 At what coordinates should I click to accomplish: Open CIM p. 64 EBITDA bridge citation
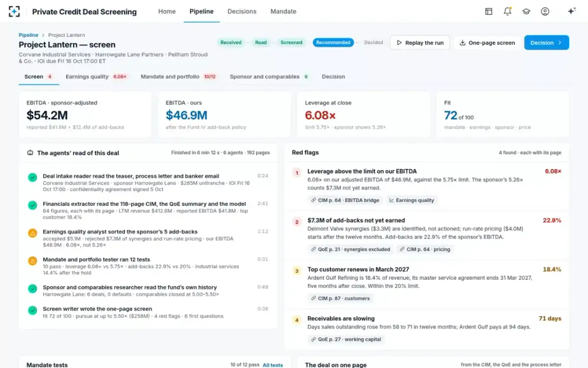[344, 200]
